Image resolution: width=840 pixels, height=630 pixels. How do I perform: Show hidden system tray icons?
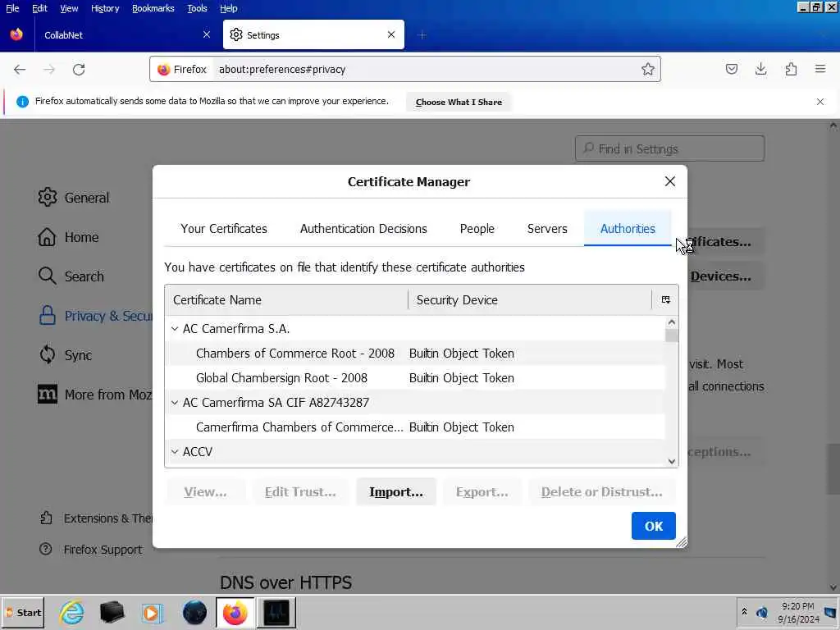coord(744,612)
